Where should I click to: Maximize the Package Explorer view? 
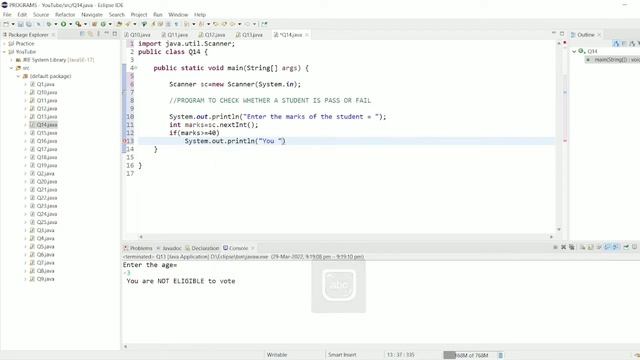pyautogui.click(x=115, y=34)
